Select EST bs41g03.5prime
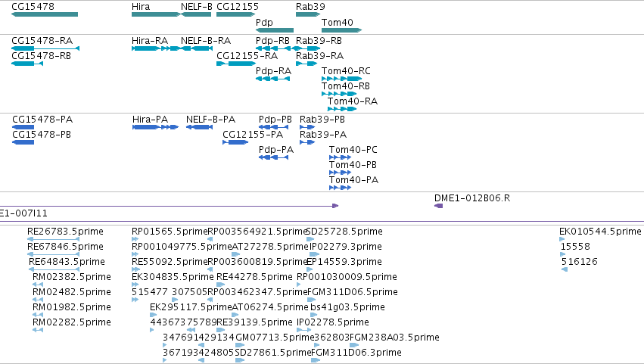The image size is (644, 364). (347, 307)
